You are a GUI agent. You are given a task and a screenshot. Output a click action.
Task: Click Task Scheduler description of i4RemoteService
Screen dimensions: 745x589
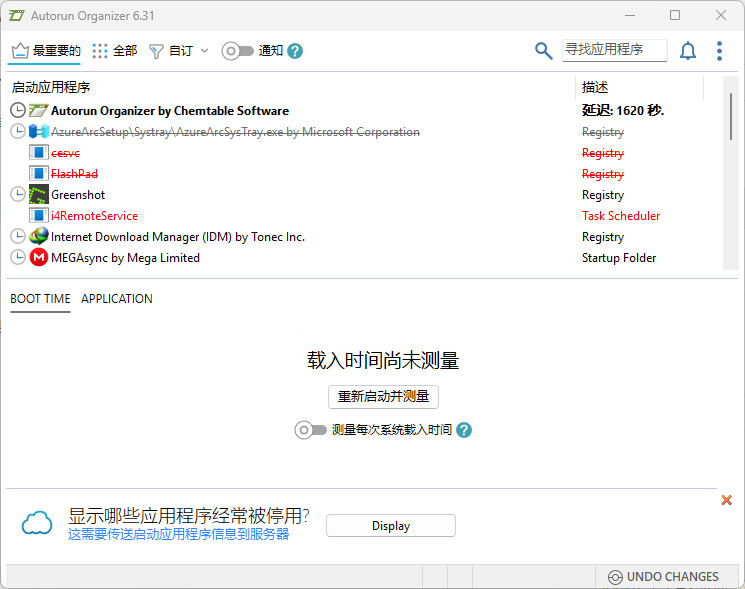tap(621, 216)
